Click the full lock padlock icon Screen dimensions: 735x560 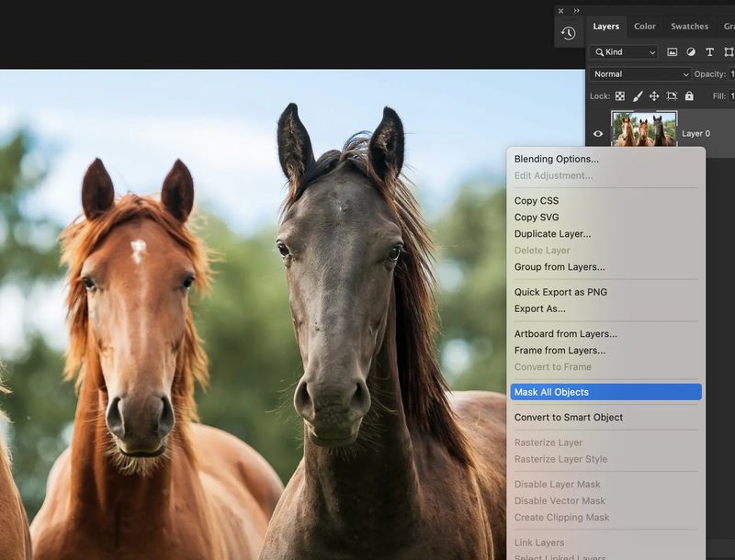(689, 96)
